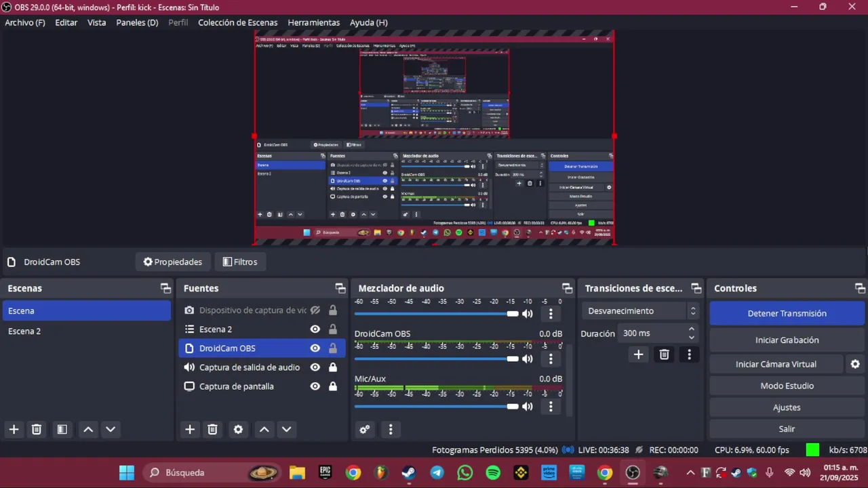This screenshot has height=488, width=868.
Task: Undock the Mezclador de audio panel
Action: 568,288
